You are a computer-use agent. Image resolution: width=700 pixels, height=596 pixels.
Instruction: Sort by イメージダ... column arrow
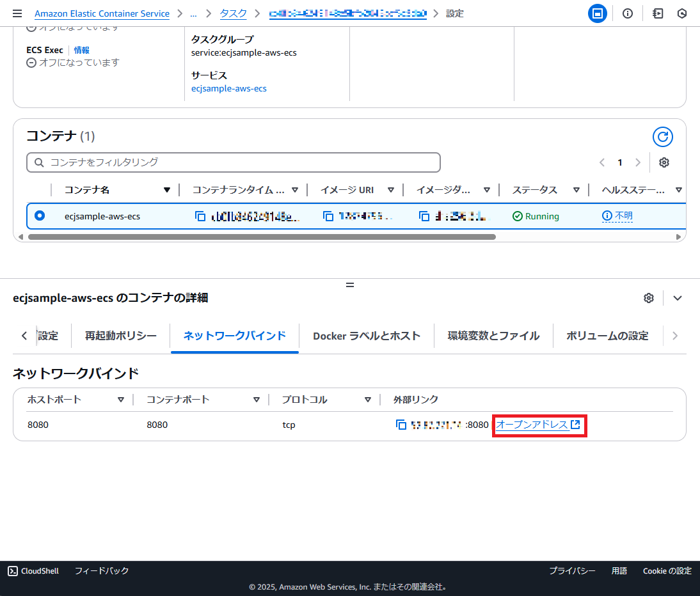[486, 190]
